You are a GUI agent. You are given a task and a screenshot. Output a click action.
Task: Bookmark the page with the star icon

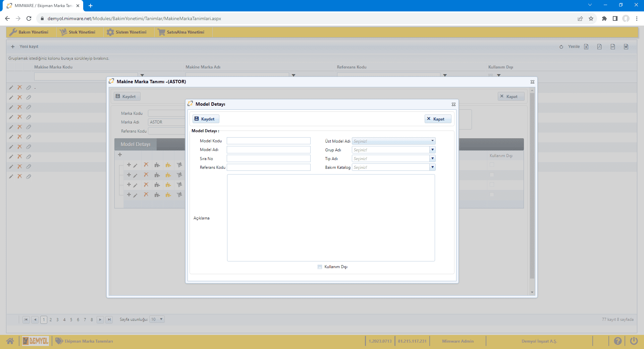[x=591, y=18]
